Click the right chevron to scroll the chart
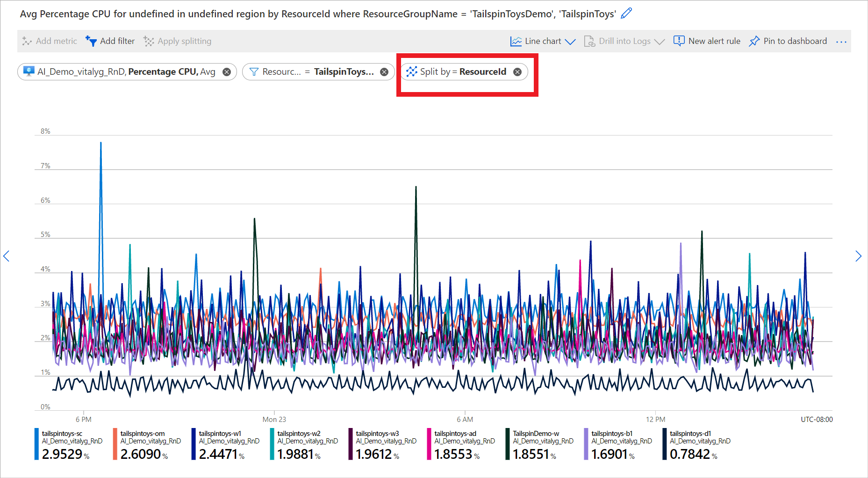 pos(859,256)
